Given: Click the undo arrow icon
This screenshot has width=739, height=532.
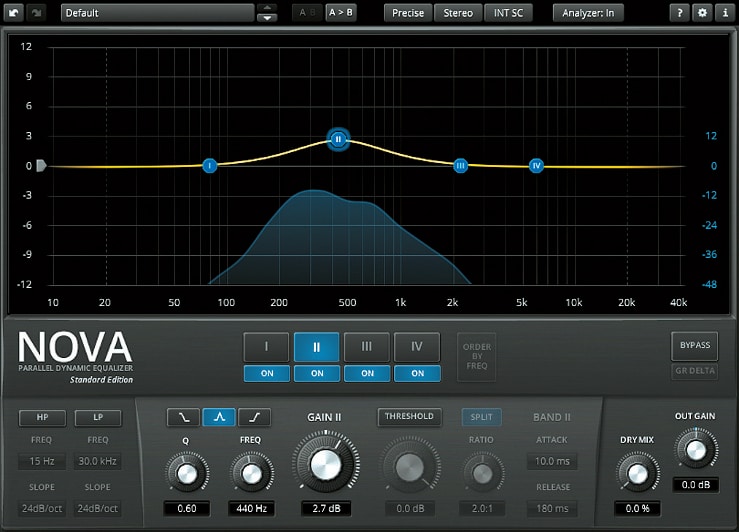Looking at the screenshot, I should pos(14,13).
